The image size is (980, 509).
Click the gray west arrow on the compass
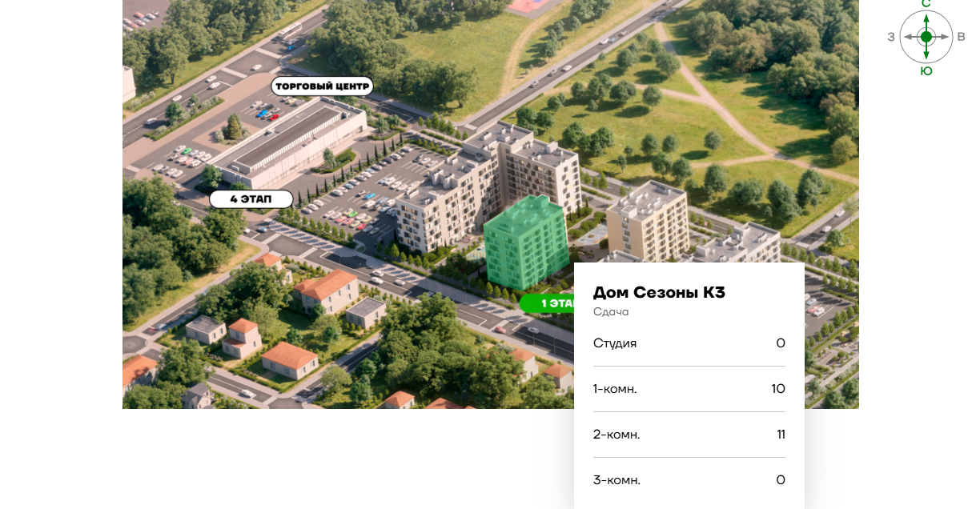tap(909, 37)
